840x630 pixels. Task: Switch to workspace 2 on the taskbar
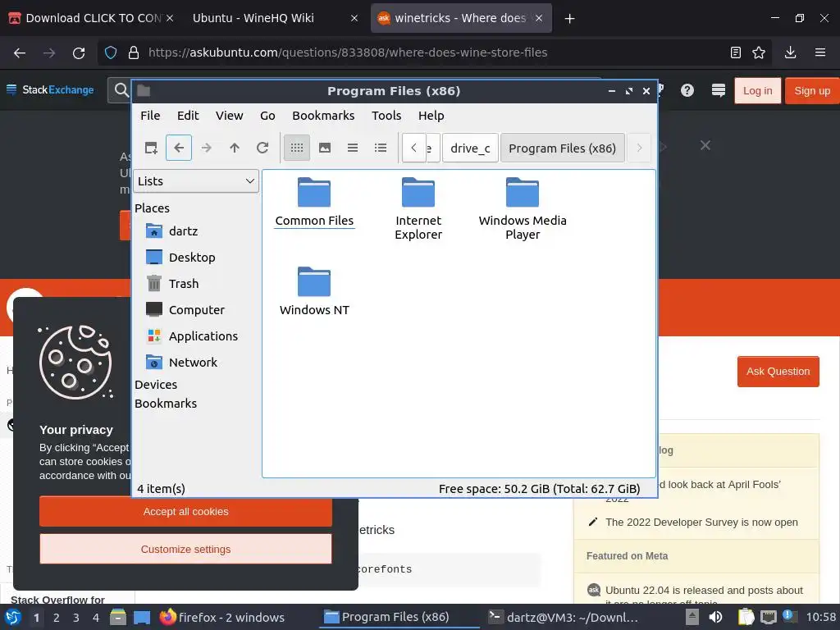coord(57,618)
